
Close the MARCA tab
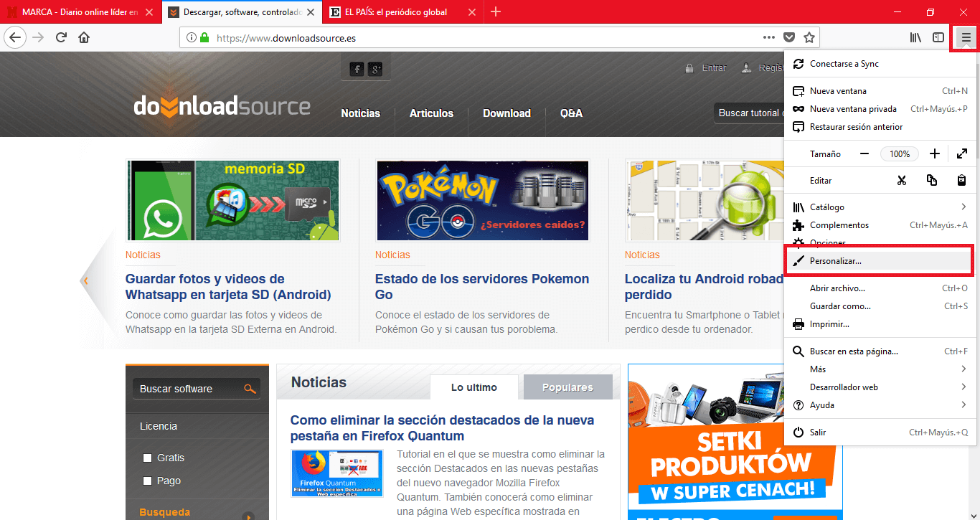[149, 12]
